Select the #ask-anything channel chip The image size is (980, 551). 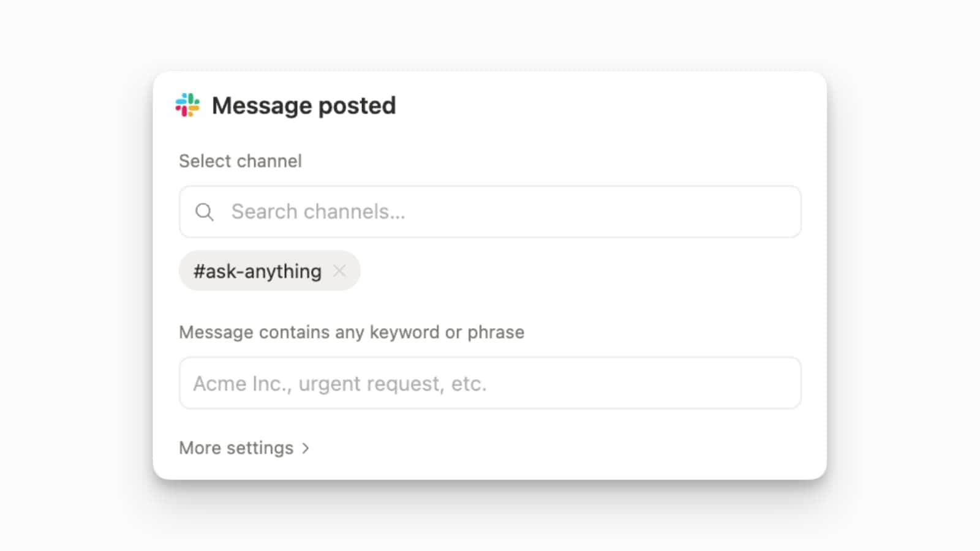(257, 271)
